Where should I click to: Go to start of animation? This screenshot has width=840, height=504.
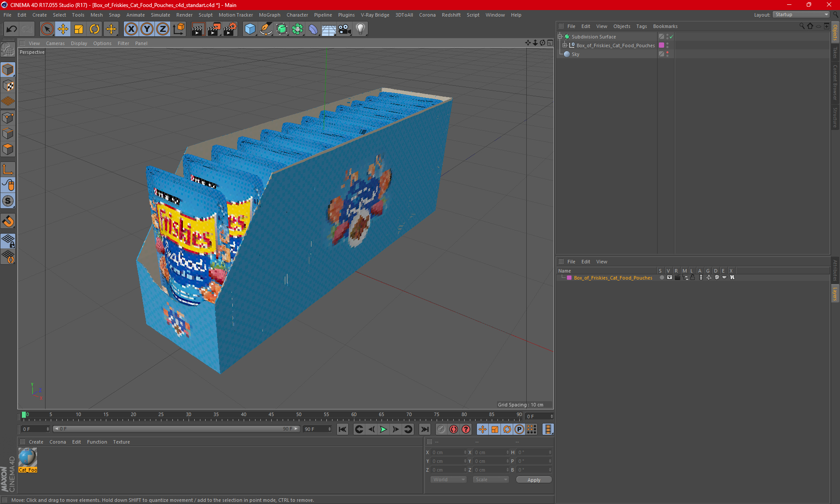click(343, 429)
